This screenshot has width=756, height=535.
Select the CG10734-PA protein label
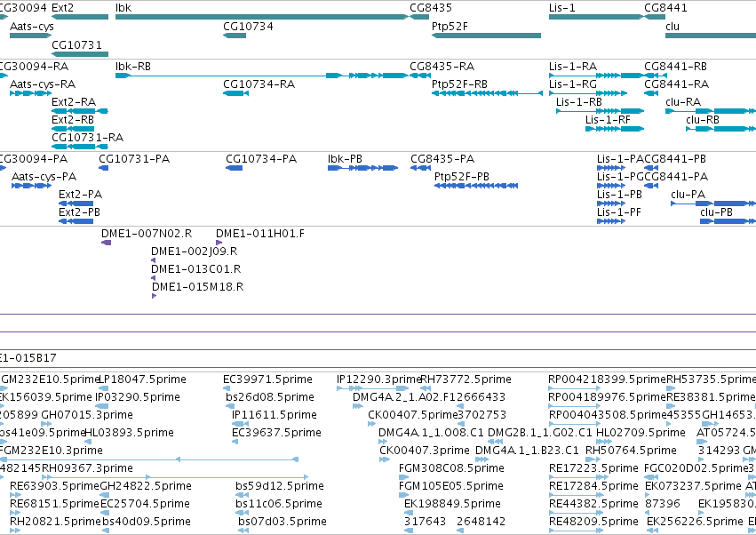pos(261,159)
